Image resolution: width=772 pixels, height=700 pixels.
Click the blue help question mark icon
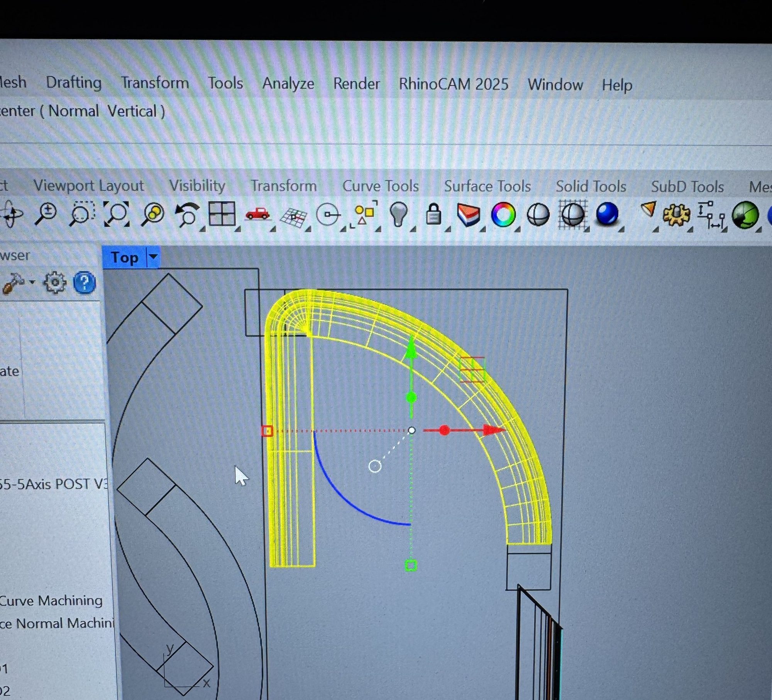[x=84, y=283]
